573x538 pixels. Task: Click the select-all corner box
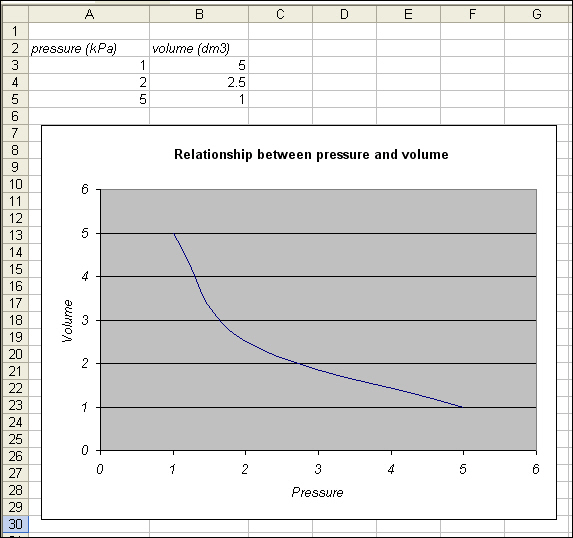tap(15, 14)
